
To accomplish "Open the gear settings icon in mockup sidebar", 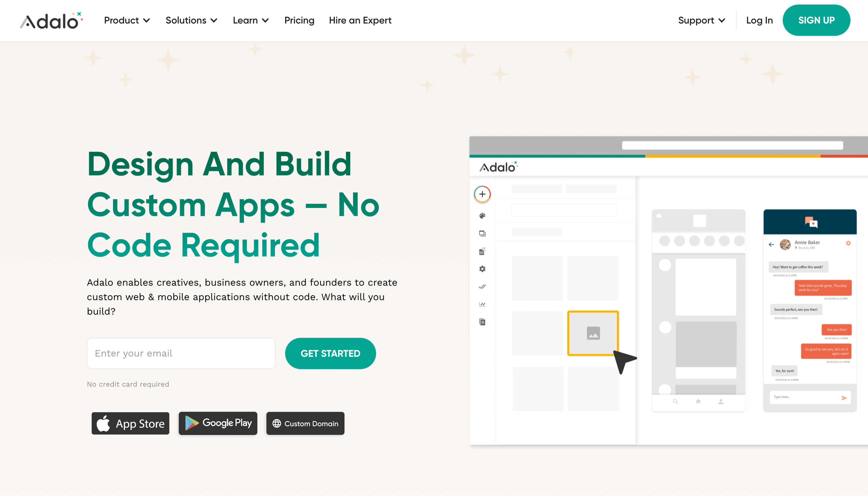I will (483, 269).
